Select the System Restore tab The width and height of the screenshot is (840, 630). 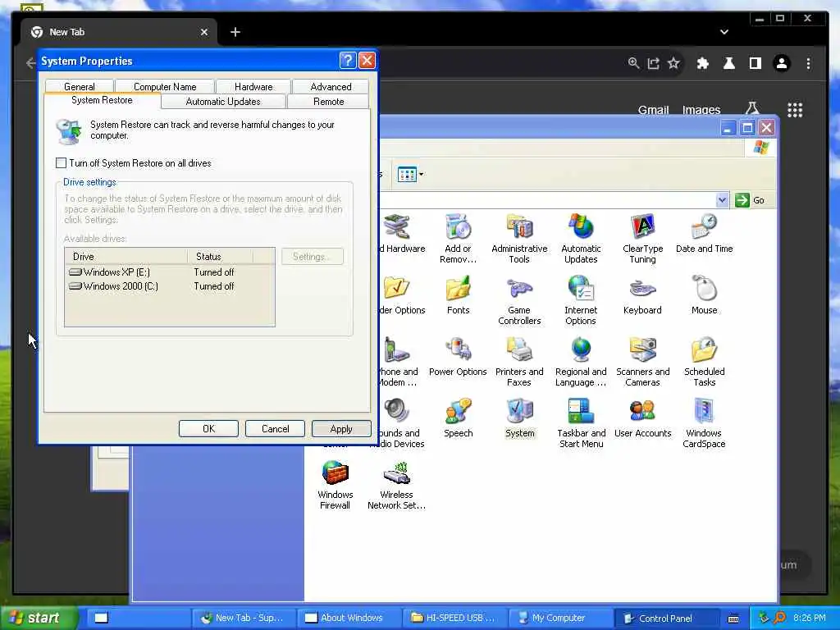click(102, 100)
